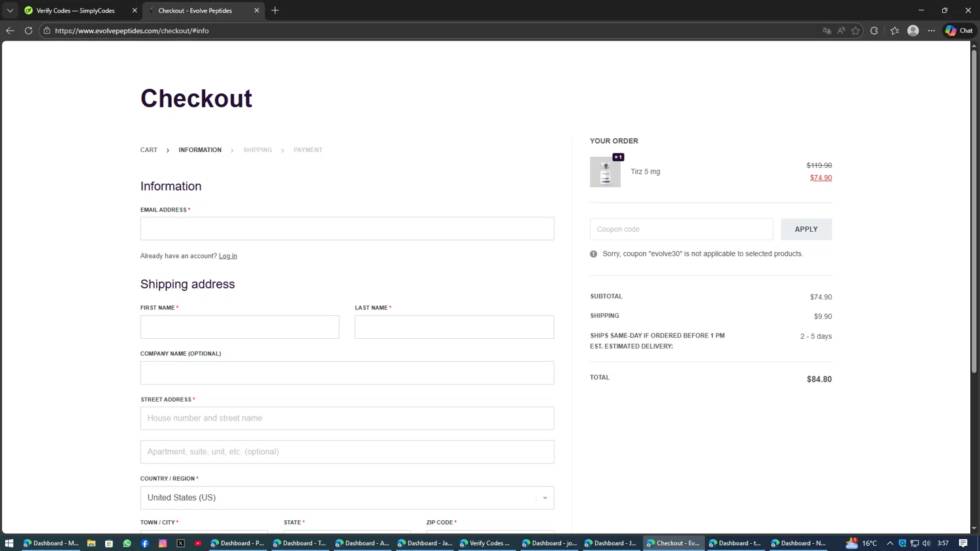Viewport: 980px width, 551px height.
Task: Open Settings and more menu
Action: pos(932,31)
